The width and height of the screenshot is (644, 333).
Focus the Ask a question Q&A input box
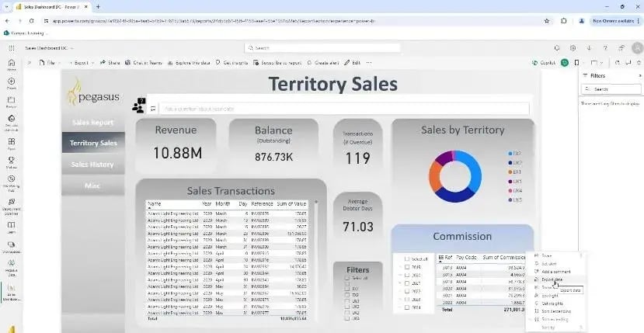[x=344, y=109]
